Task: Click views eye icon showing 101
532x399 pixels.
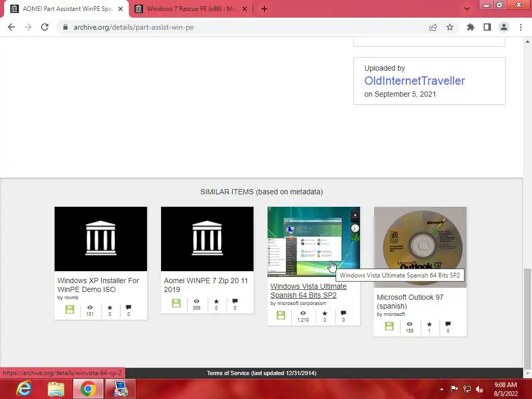Action: (90, 308)
